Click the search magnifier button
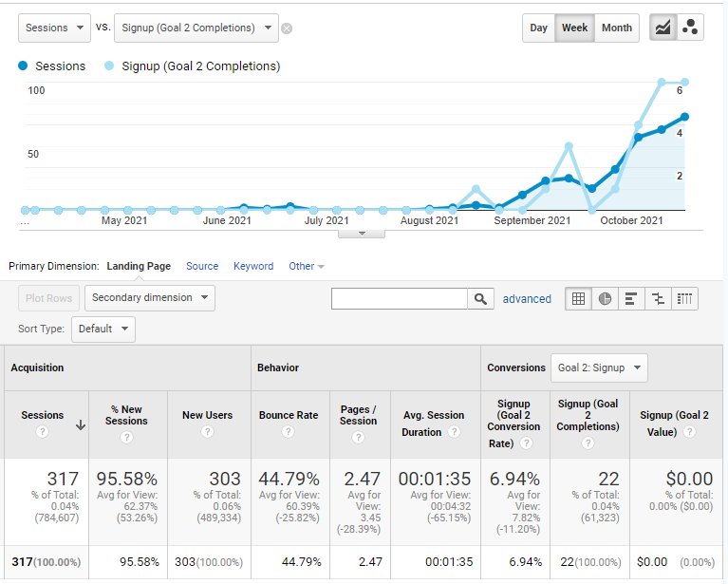 coord(480,299)
